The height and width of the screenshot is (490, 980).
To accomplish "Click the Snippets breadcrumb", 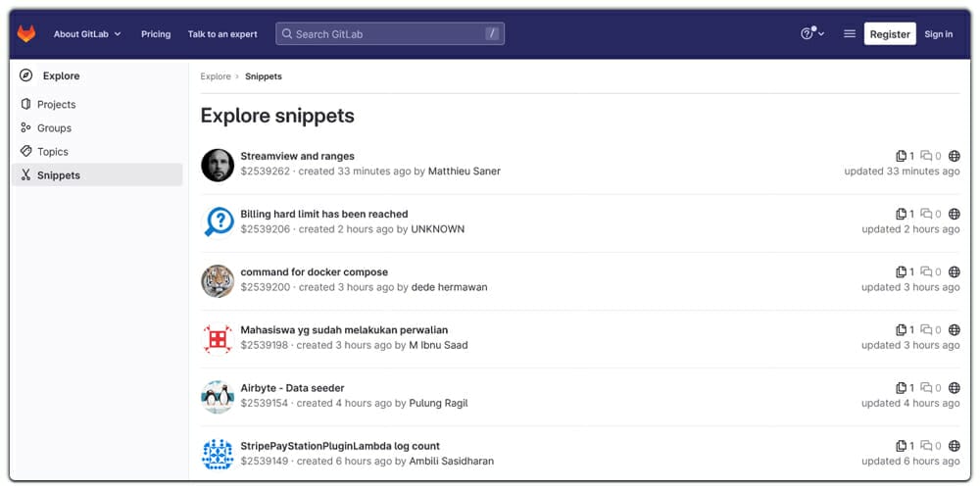I will [263, 76].
